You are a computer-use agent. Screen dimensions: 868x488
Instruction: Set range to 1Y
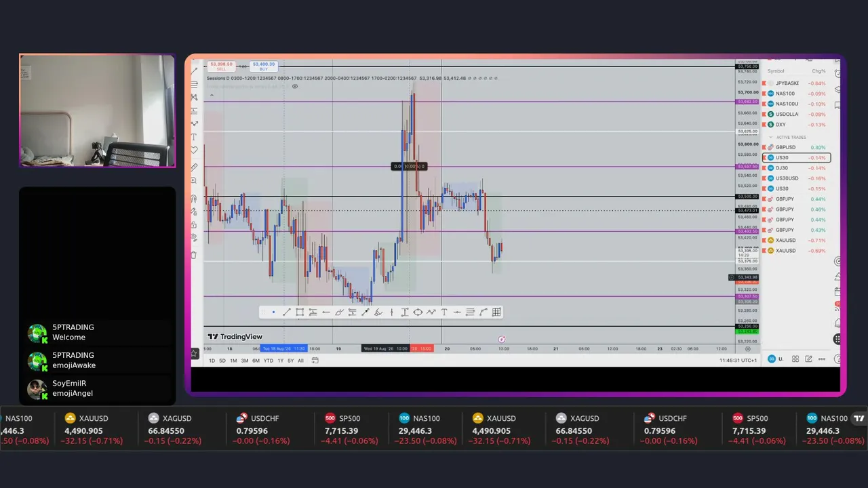(x=280, y=361)
